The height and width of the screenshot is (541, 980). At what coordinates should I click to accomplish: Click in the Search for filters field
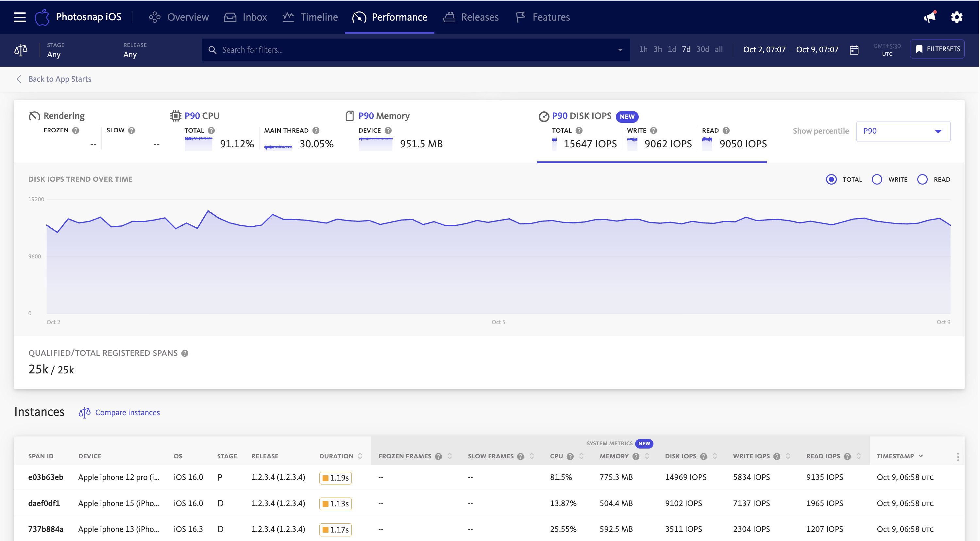coord(415,50)
